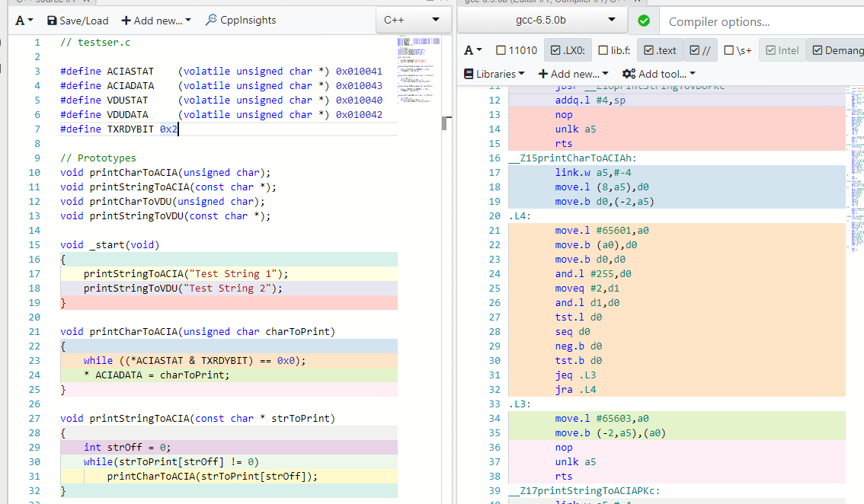
Task: Open font size menu in source editor
Action: tap(24, 21)
